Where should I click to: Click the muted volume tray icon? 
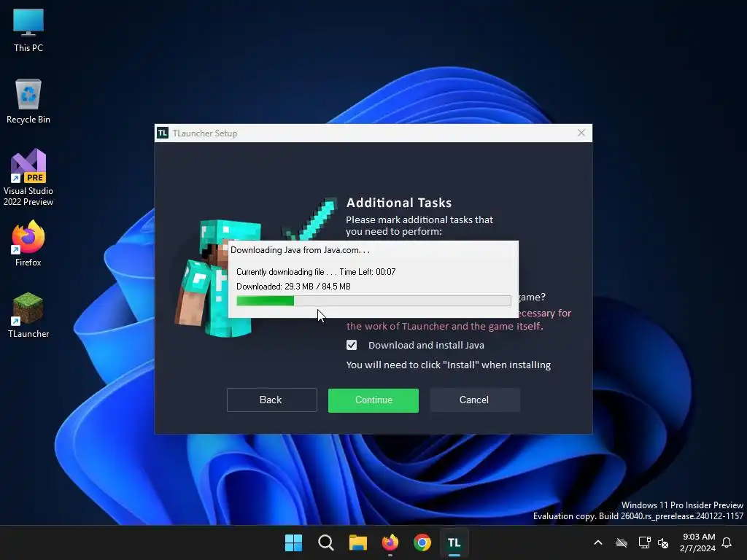(662, 542)
